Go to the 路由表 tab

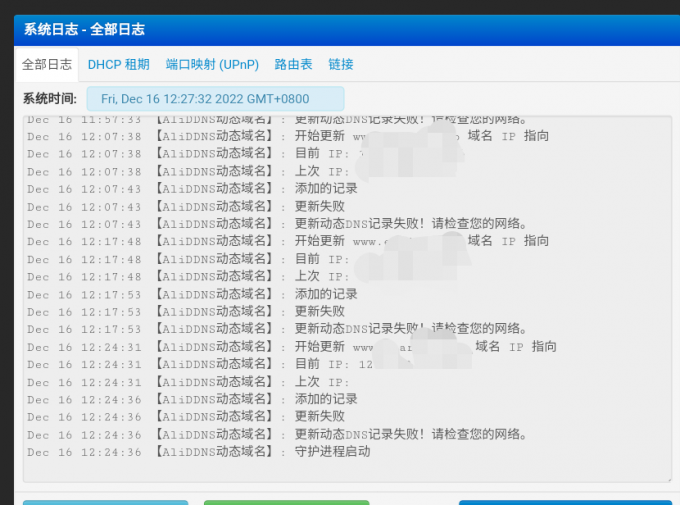point(293,64)
